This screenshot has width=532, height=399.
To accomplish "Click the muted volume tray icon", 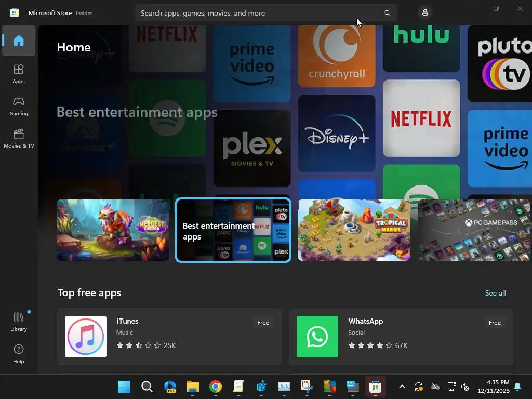I will pyautogui.click(x=465, y=387).
